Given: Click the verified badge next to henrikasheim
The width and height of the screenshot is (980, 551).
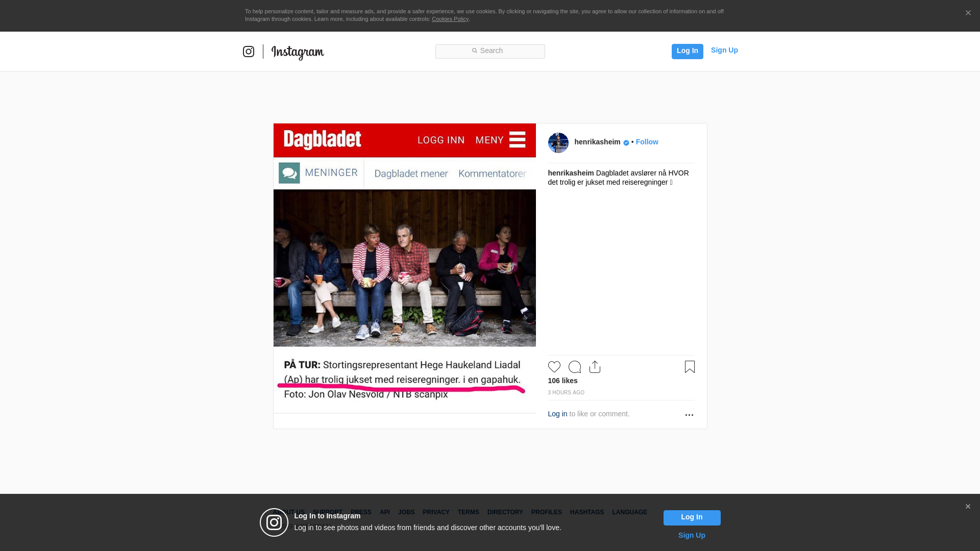Looking at the screenshot, I should click(626, 143).
